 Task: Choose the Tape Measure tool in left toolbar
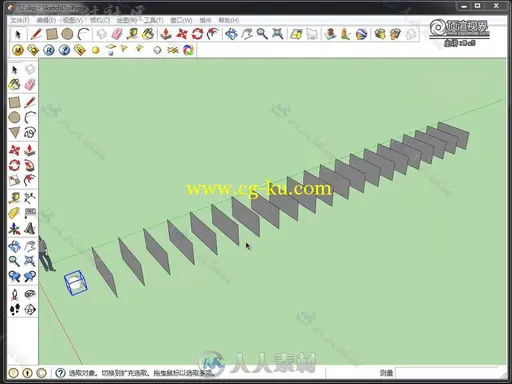tap(14, 198)
